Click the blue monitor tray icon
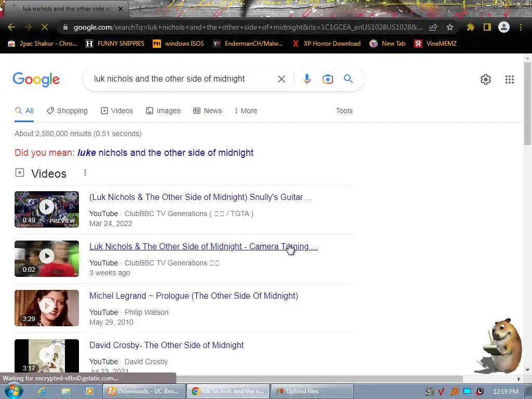532x399 pixels. (x=467, y=392)
